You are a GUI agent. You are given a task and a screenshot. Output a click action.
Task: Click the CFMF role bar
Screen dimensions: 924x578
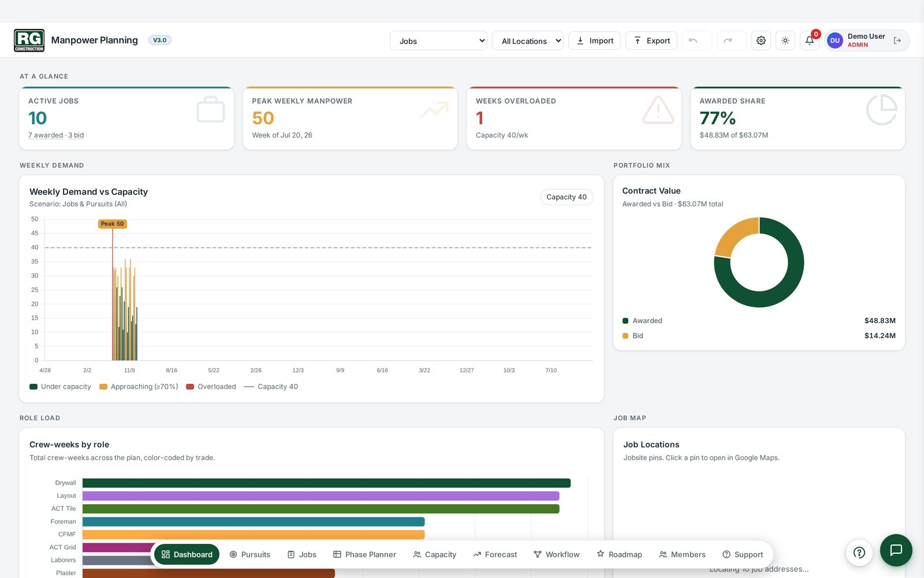(x=254, y=535)
